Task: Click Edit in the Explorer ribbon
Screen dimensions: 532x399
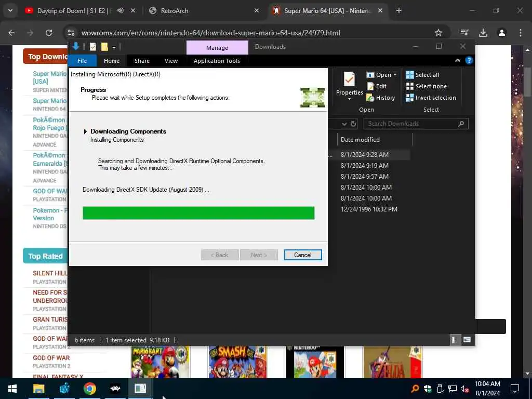Action: (377, 86)
